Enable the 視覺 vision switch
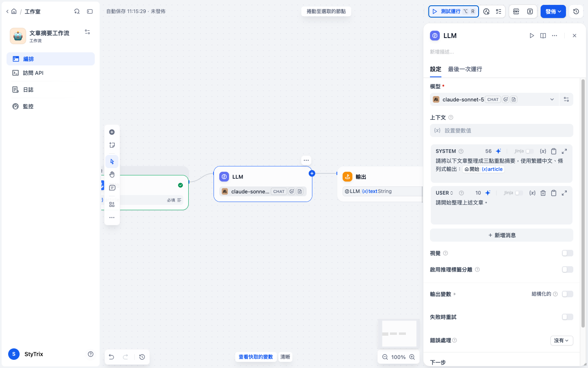The image size is (588, 368). pyautogui.click(x=568, y=253)
